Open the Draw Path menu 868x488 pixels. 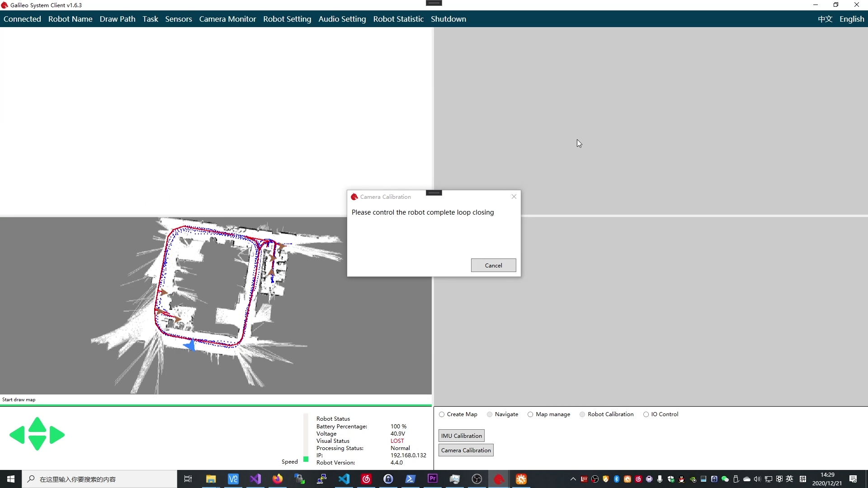tap(118, 19)
